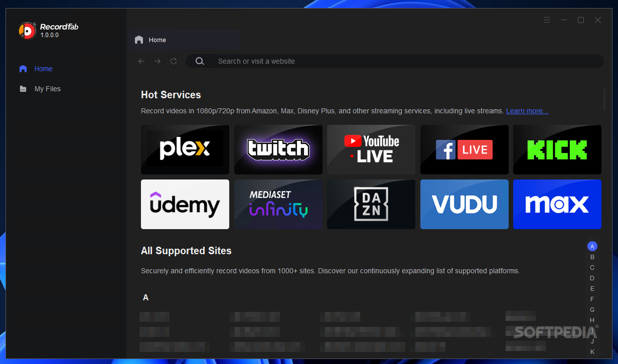Screen dimensions: 618x364
Task: Jump to letter G in index
Action: pyautogui.click(x=592, y=309)
